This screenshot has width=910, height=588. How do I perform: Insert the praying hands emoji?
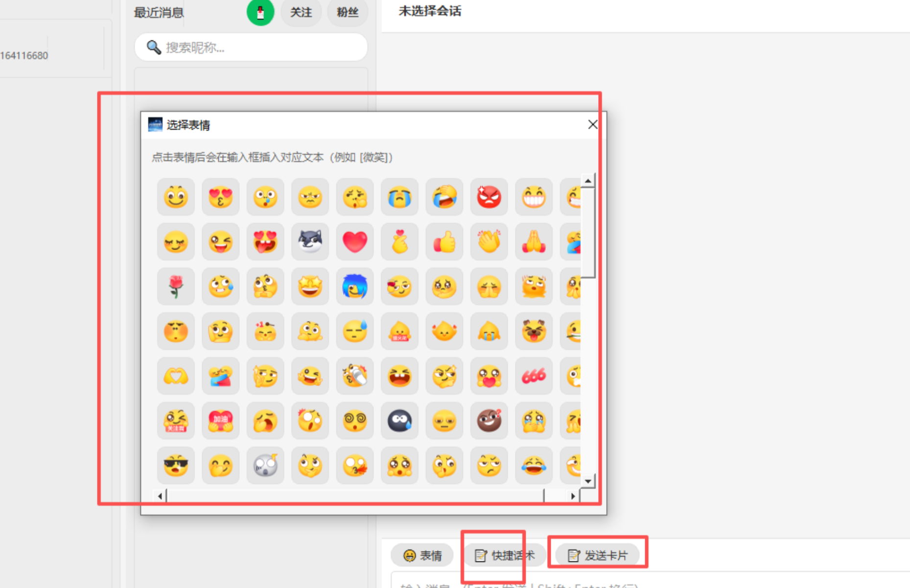pos(534,242)
